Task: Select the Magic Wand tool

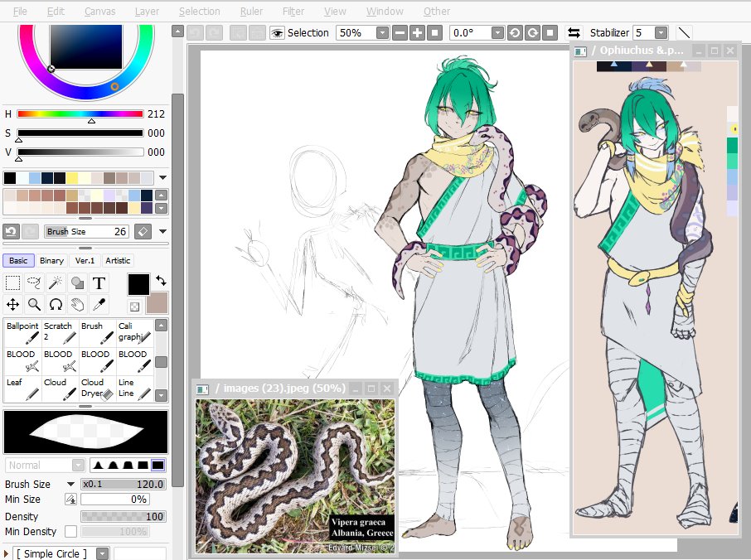Action: pyautogui.click(x=56, y=282)
